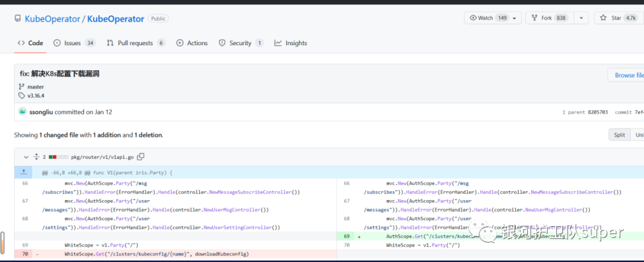The width and height of the screenshot is (644, 262).
Task: Click the Pull requests icon
Action: coord(110,43)
